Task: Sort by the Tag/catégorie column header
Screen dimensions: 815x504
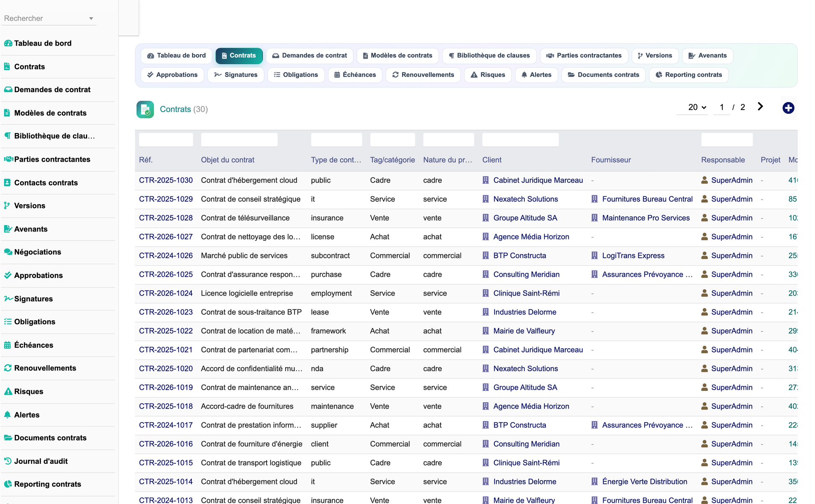Action: click(x=392, y=160)
